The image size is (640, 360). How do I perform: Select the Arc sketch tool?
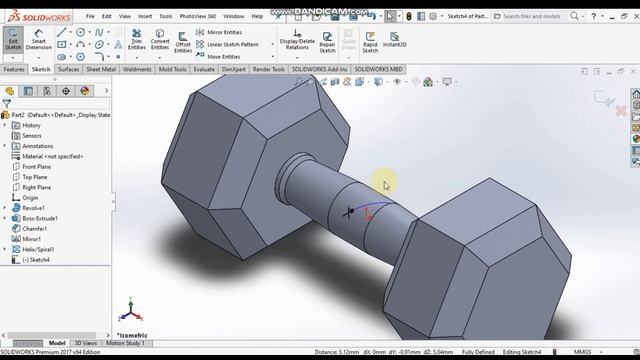(80, 44)
